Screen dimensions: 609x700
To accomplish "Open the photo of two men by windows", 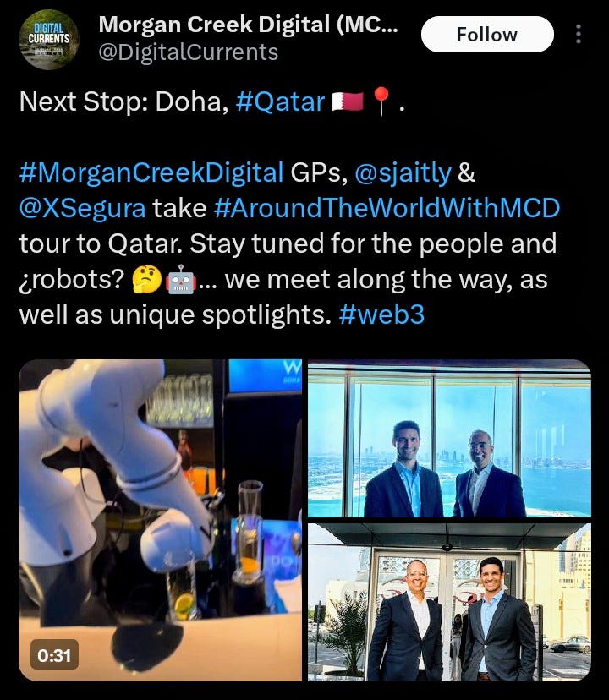I will click(x=449, y=438).
